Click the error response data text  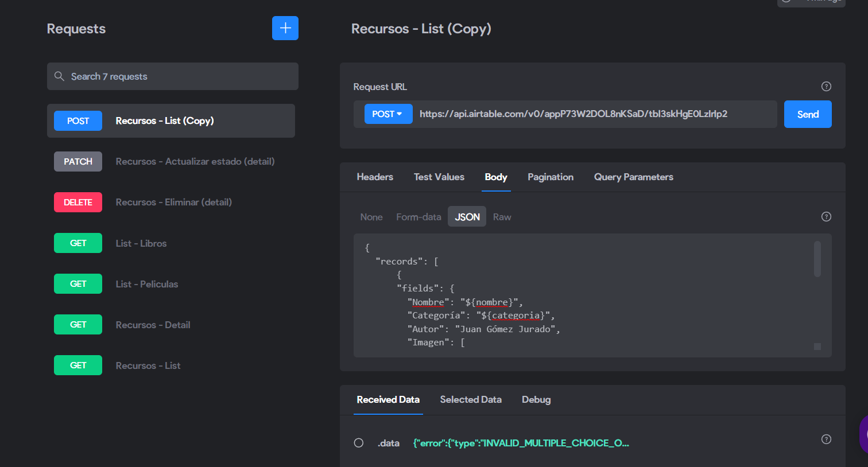[x=521, y=443]
